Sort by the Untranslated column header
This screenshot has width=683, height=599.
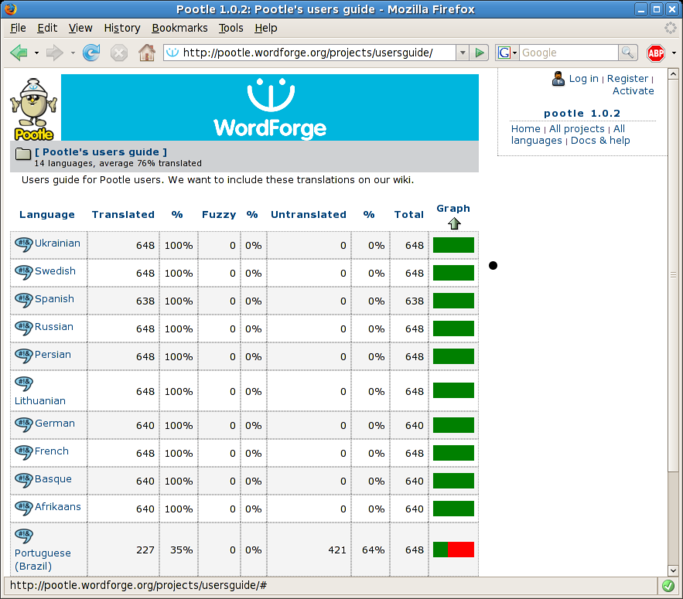click(x=308, y=214)
